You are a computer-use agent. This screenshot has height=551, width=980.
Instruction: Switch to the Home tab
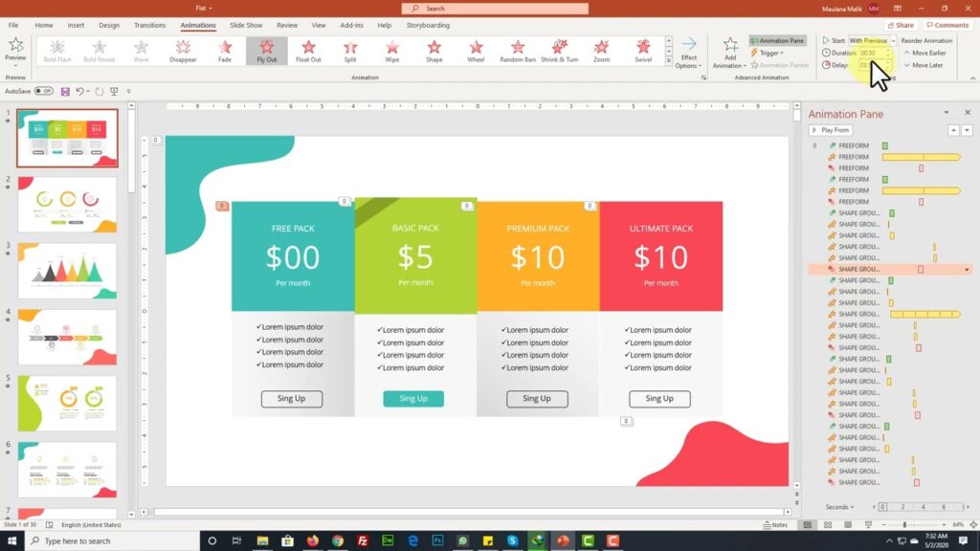pos(44,25)
